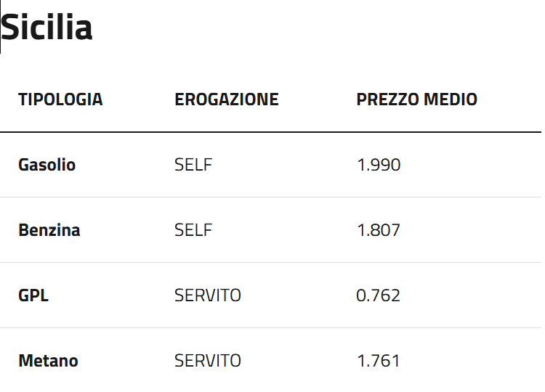The width and height of the screenshot is (545, 392).
Task: Select the Metano price 1.761
Action: point(379,361)
